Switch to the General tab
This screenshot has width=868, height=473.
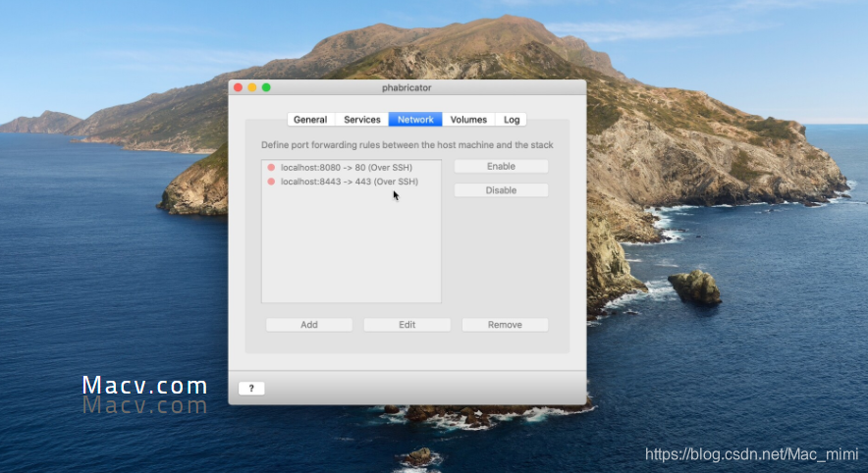310,120
